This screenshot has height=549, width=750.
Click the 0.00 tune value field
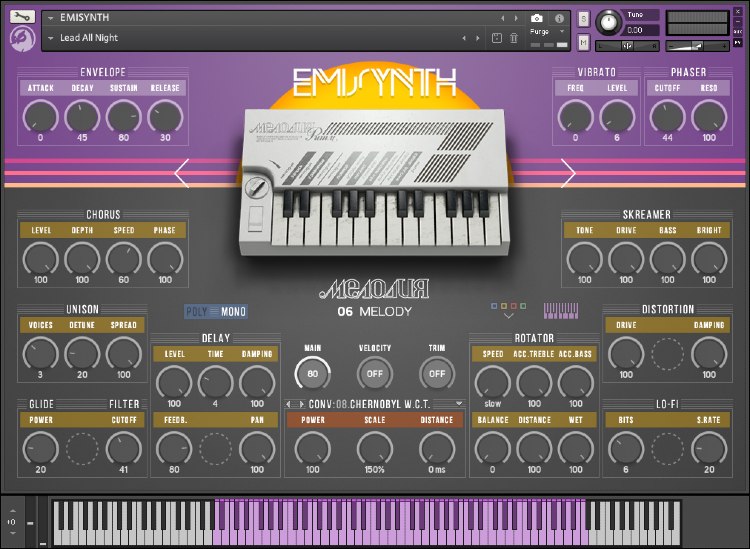tap(641, 30)
